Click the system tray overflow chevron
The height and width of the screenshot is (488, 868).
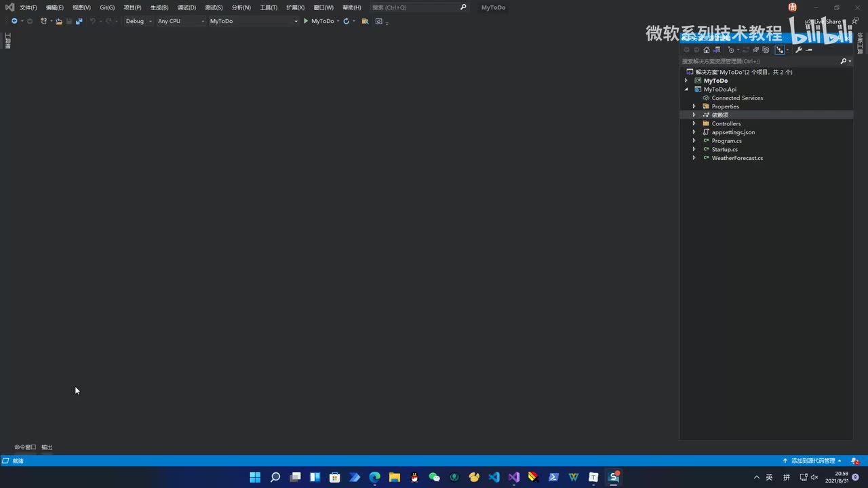pos(757,477)
